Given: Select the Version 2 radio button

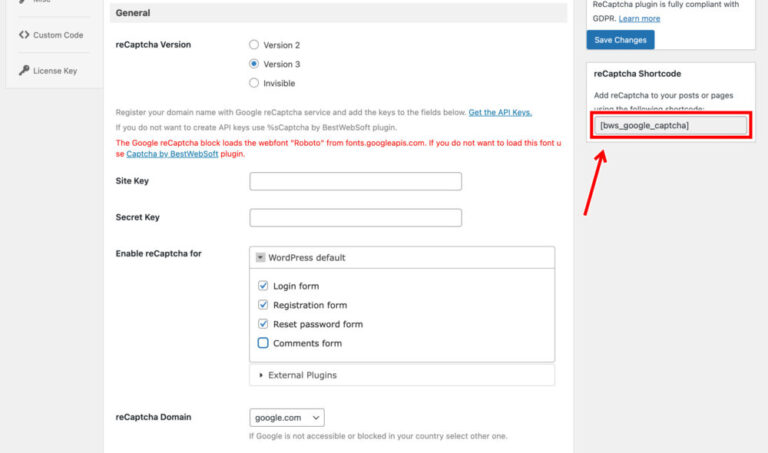Looking at the screenshot, I should click(254, 45).
